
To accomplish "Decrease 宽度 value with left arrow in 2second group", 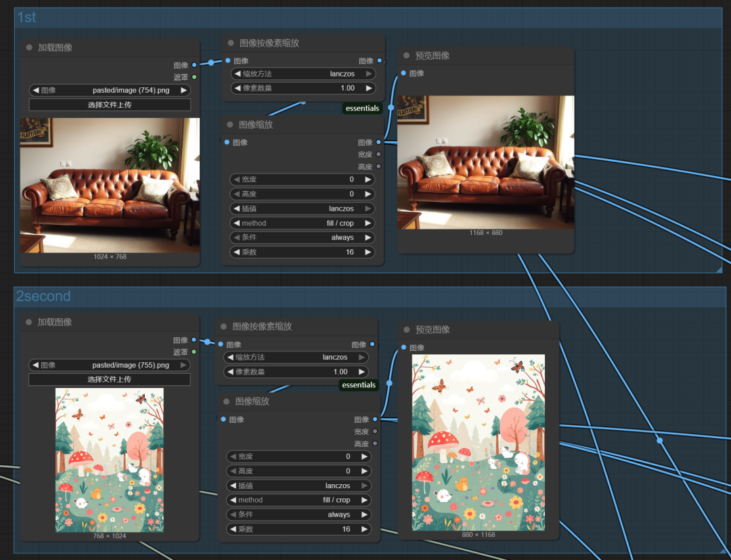I will click(x=233, y=456).
